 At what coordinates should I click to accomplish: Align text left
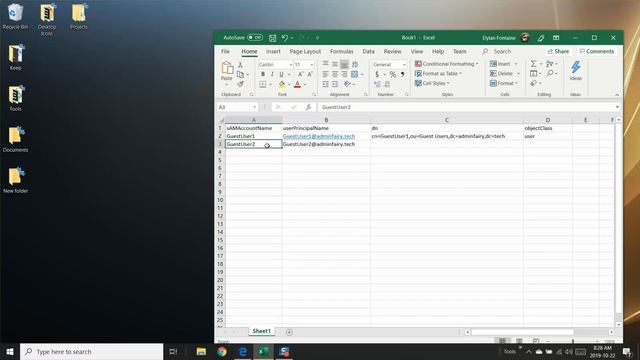[x=325, y=74]
